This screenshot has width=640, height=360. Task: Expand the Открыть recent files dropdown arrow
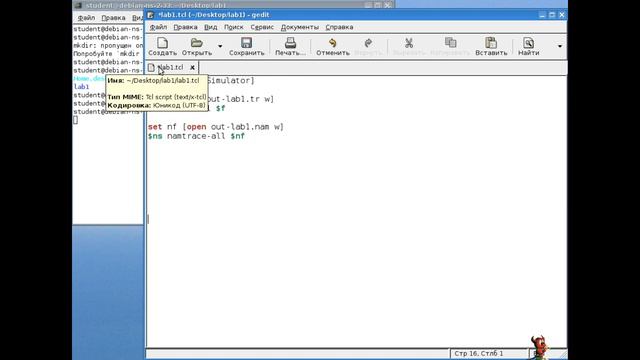tap(220, 46)
